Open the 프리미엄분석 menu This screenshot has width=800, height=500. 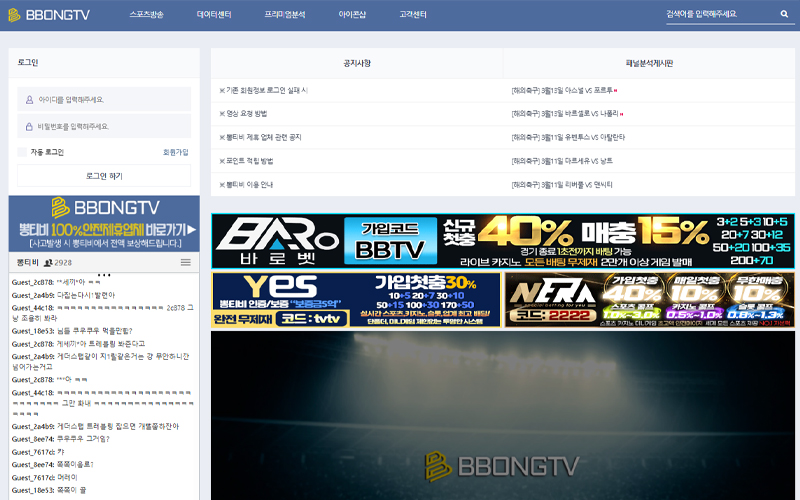[x=285, y=14]
